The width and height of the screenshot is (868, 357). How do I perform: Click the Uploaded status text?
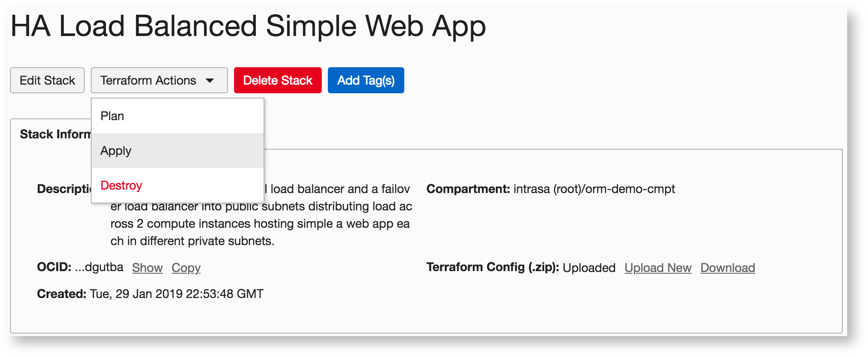[x=589, y=268]
